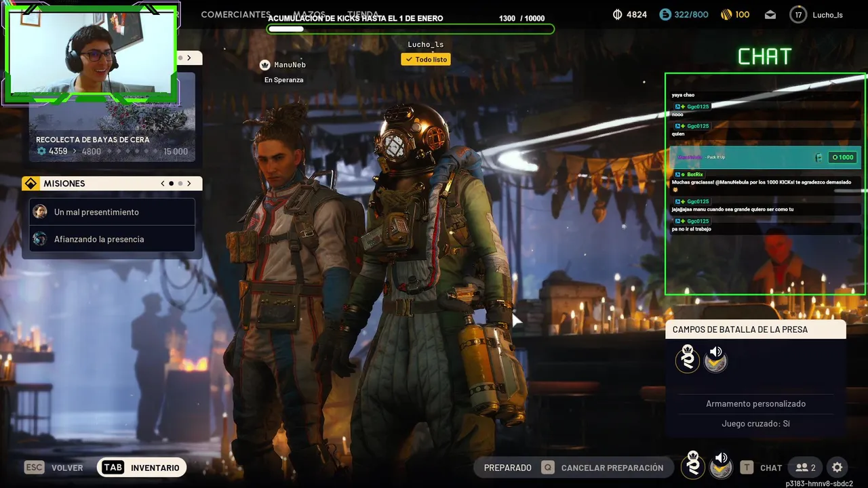Click the 1000 kicks gift badge
Screen dimensions: 868x488
click(x=842, y=157)
